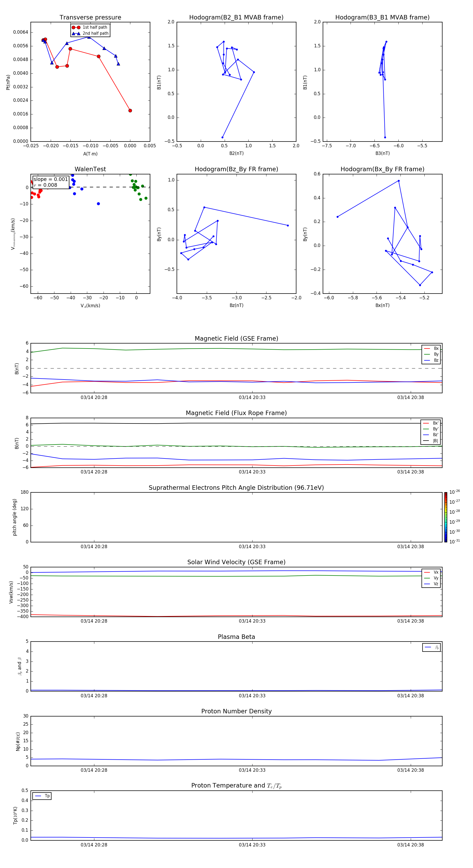The image size is (473, 868).
Task: Click '03/14 20:38' tick under GSE magnetic field
Action: [410, 398]
